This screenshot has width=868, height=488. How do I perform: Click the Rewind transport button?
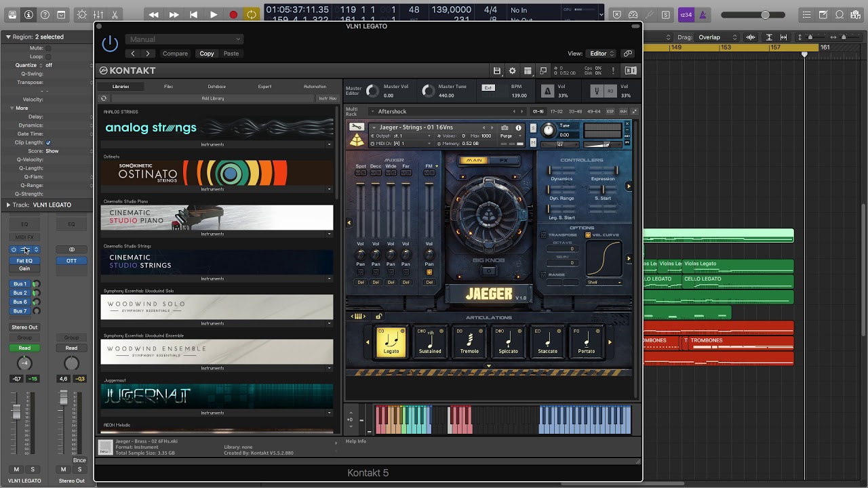pyautogui.click(x=154, y=14)
